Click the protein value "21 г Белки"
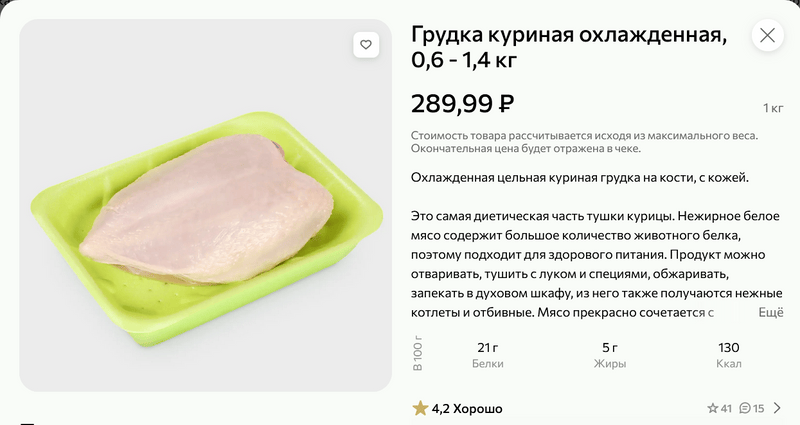Viewport: 800px width, 425px height. point(488,355)
